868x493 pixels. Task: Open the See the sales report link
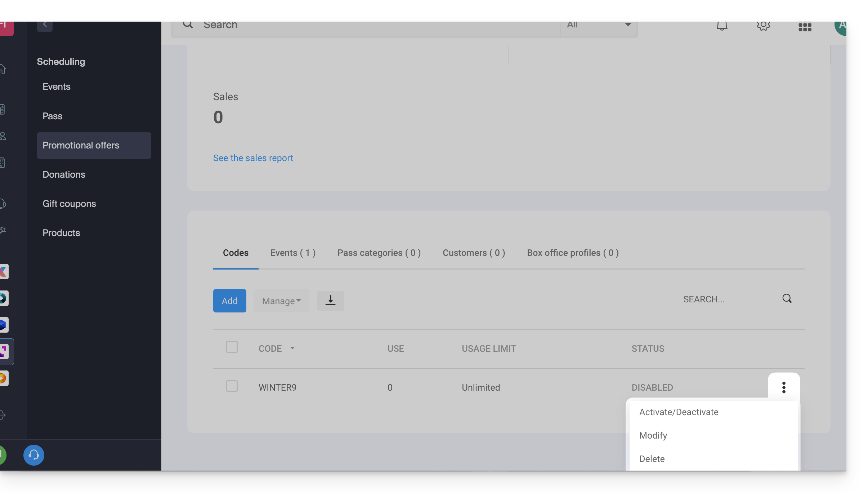tap(253, 158)
